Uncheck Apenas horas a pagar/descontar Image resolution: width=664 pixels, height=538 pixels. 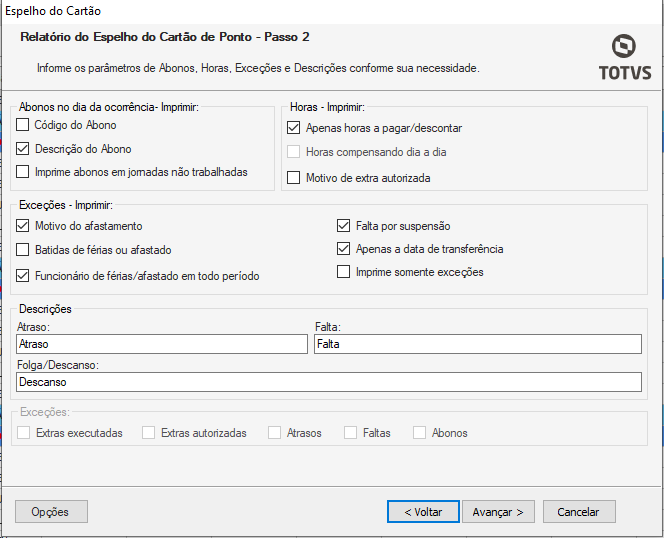(294, 128)
